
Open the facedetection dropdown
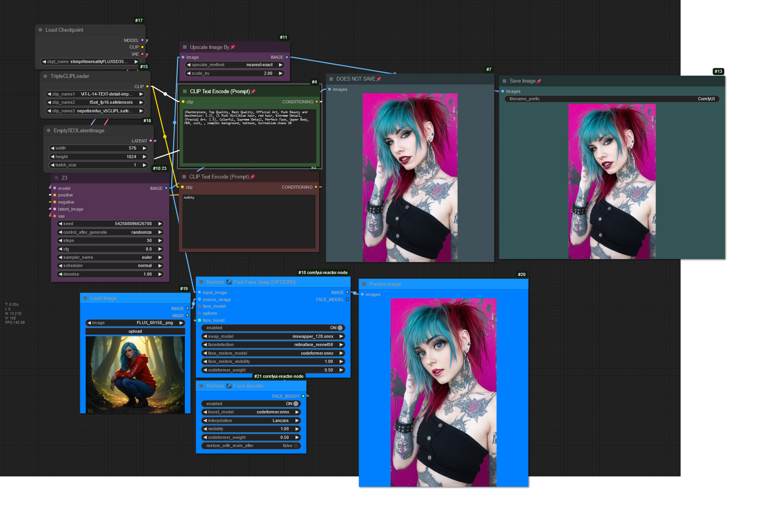273,344
